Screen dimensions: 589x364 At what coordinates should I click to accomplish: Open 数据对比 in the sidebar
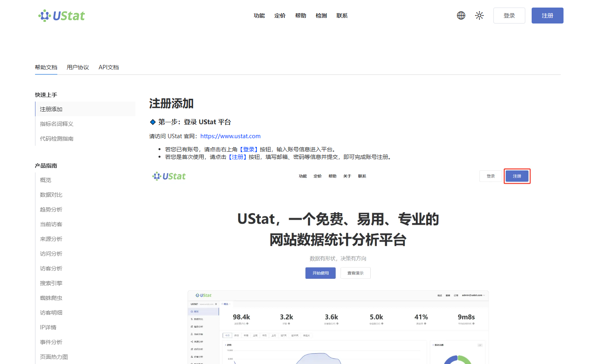(85, 195)
